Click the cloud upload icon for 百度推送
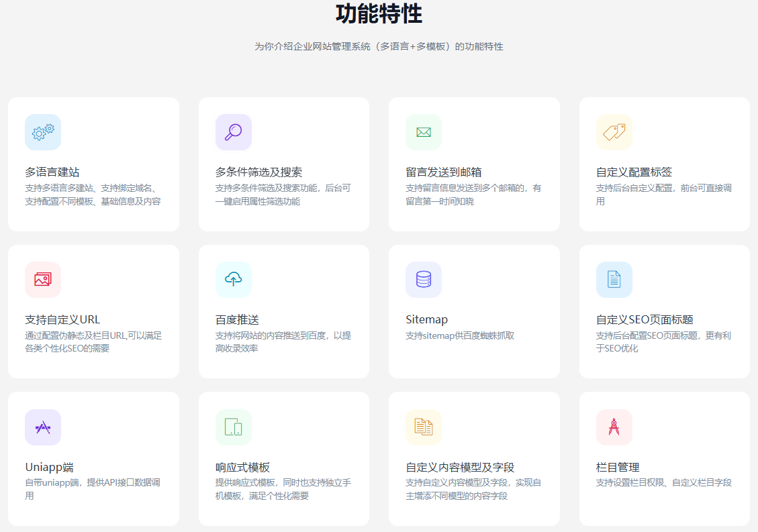This screenshot has height=532, width=758. pos(233,280)
